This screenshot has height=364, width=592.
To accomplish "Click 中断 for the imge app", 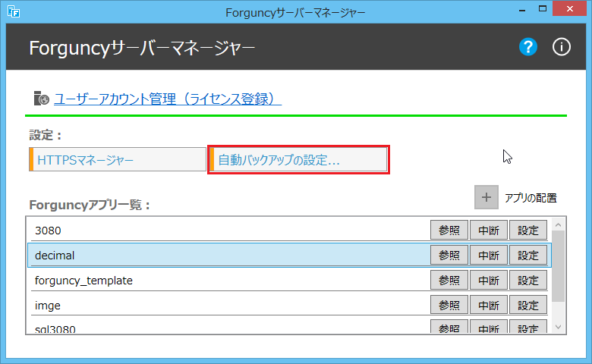I will [489, 305].
